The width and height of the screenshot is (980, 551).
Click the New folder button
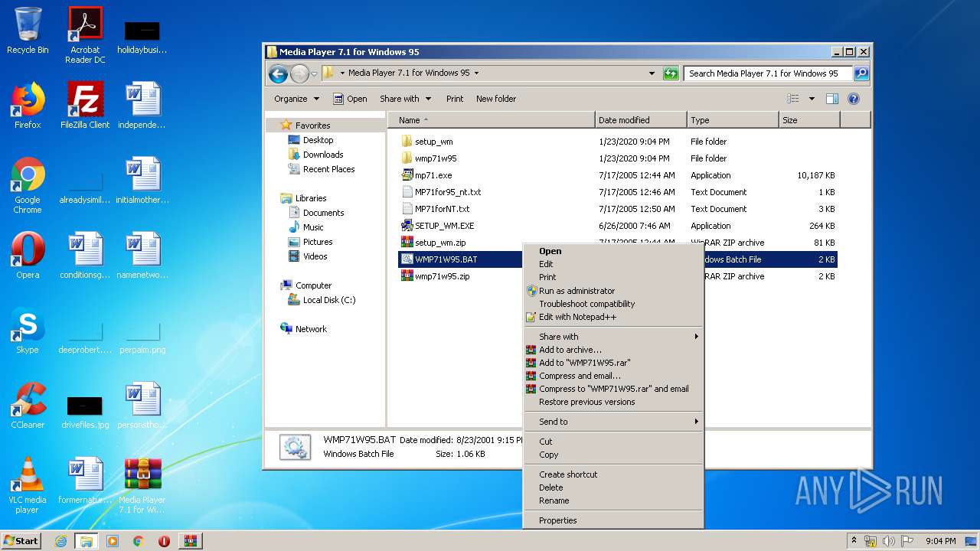coord(496,99)
